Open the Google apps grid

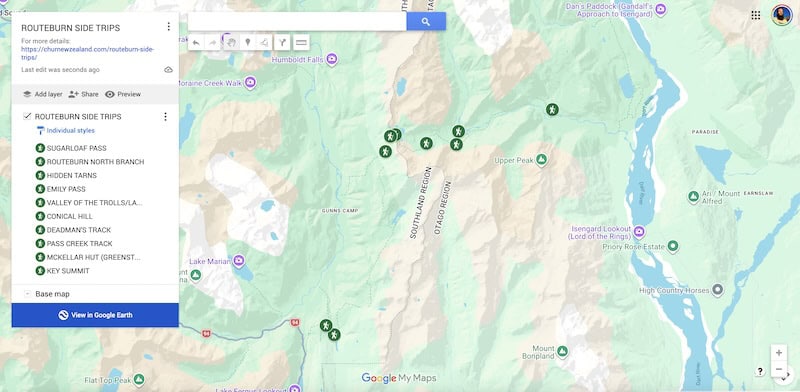click(x=756, y=15)
